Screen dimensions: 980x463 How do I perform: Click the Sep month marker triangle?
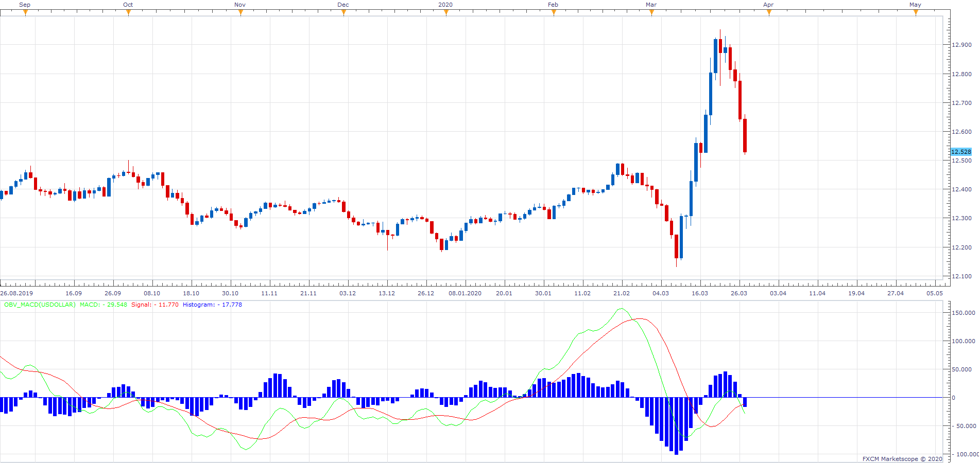pos(25,12)
